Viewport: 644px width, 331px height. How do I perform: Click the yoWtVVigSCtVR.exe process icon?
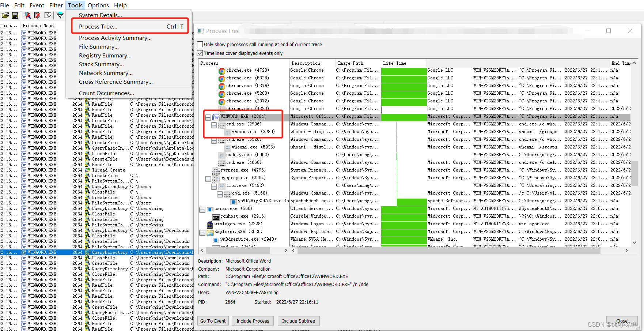pyautogui.click(x=233, y=201)
